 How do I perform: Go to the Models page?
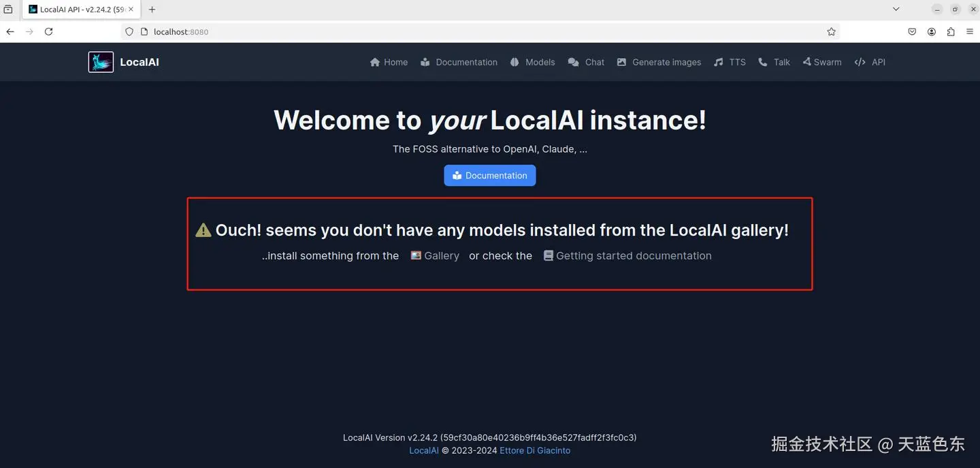(x=532, y=62)
